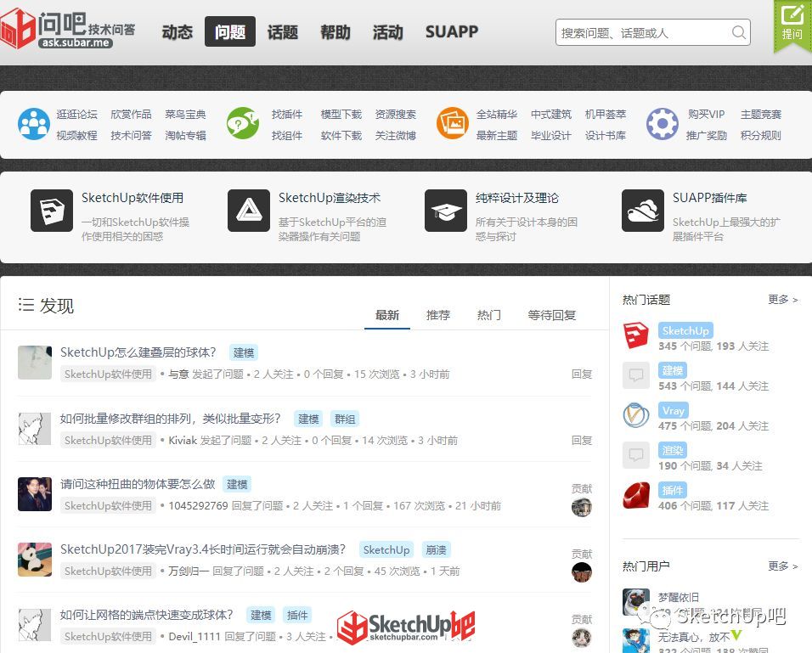Open question SketchUp怎么建叠层的球体?
Screen dimensions: 812x653
(138, 352)
